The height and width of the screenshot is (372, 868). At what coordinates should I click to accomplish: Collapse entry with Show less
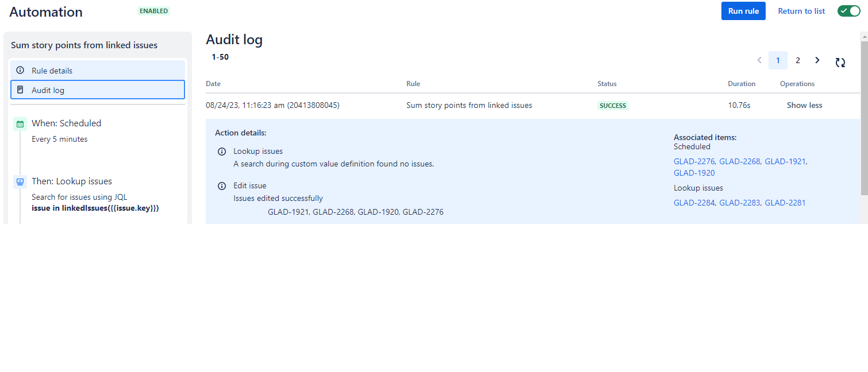coord(804,106)
